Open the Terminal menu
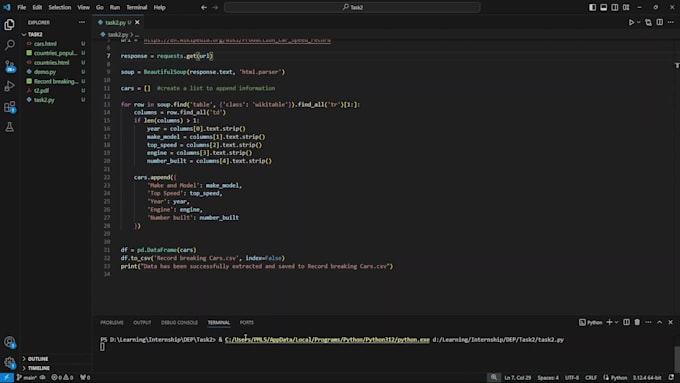This screenshot has width=680, height=383. pos(137,7)
